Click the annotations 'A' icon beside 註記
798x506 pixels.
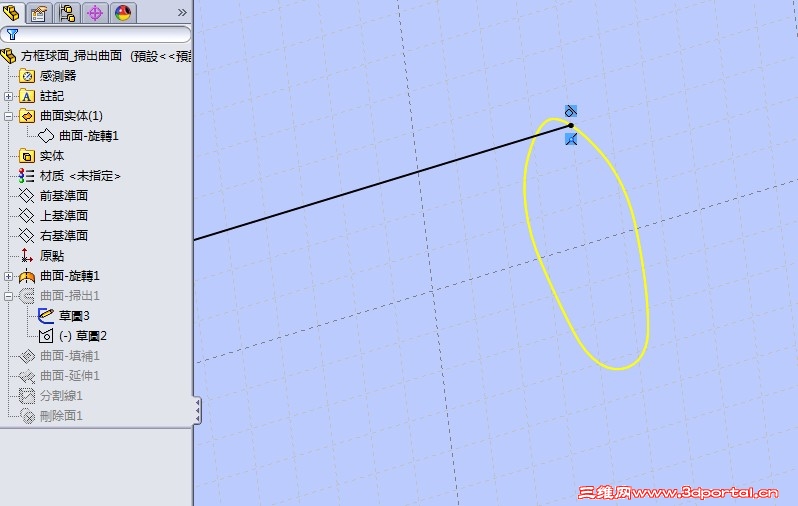26,96
